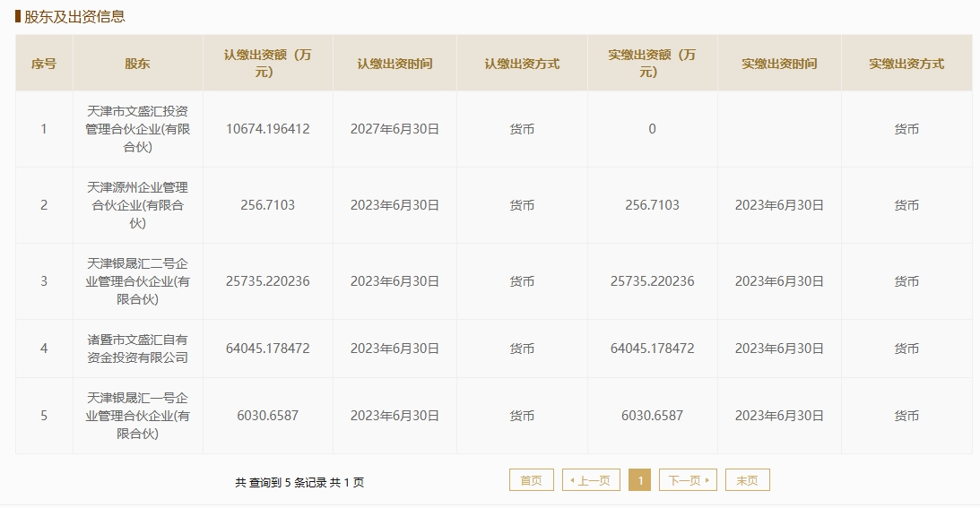Click the date 2027年6月30日
980x508 pixels.
[x=395, y=129]
